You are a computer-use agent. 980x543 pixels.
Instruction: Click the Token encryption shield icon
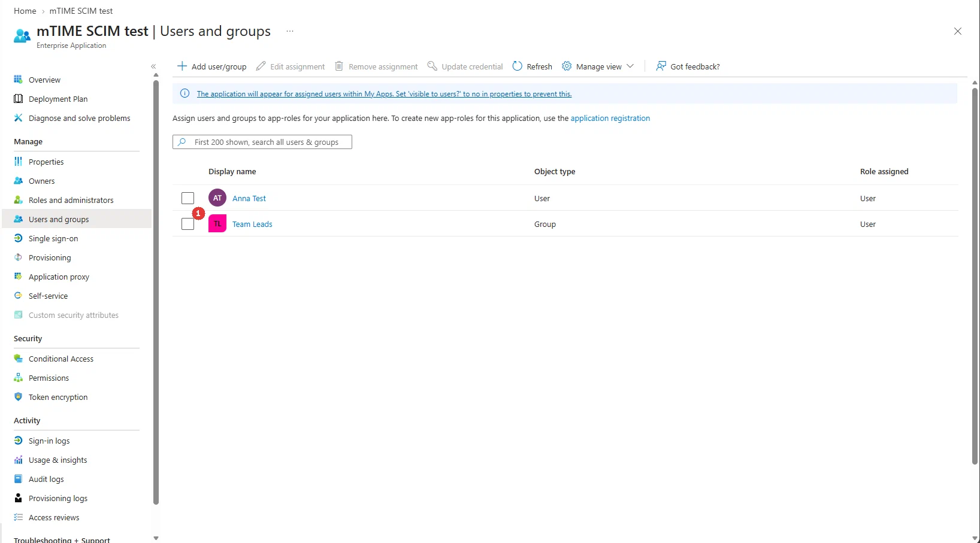18,397
